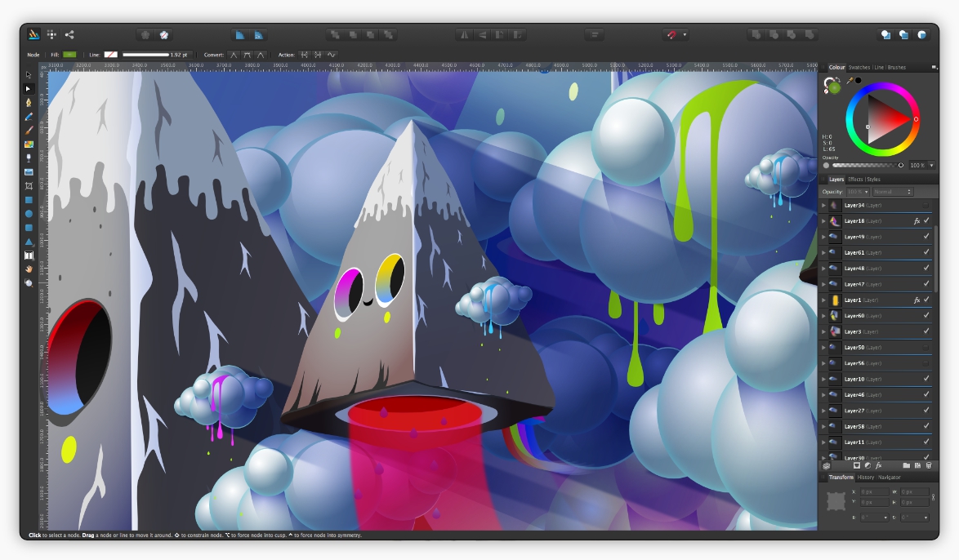Click the Fill colour swatch button

[x=69, y=55]
